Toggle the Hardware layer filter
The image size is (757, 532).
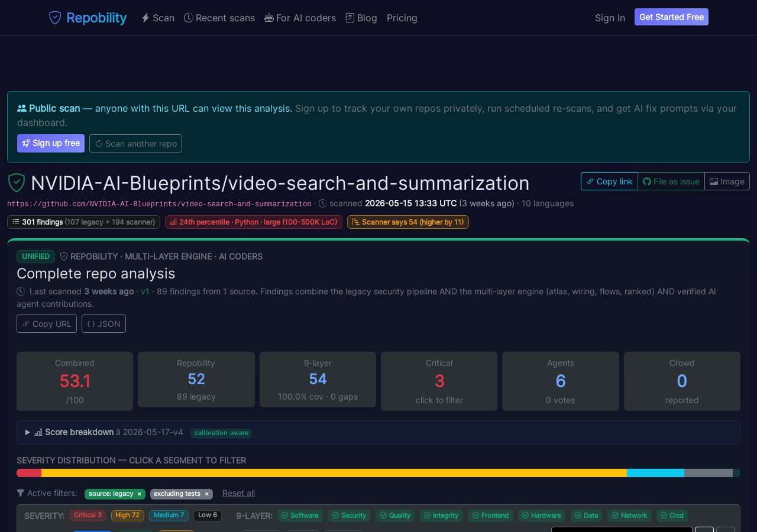[x=541, y=516]
